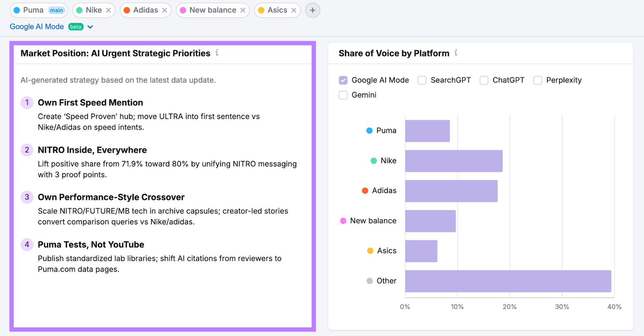Click the Google AI Mode link
The height and width of the screenshot is (336, 644).
point(36,27)
